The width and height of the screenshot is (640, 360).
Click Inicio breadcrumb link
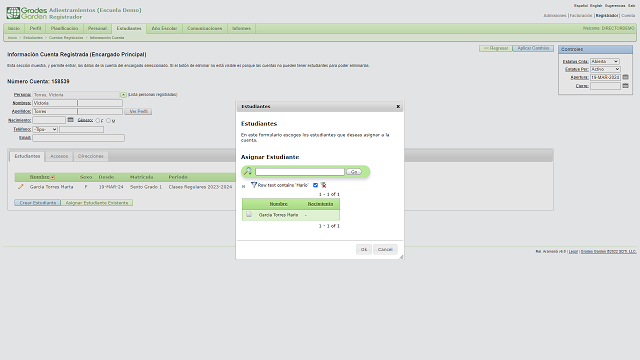coord(13,38)
